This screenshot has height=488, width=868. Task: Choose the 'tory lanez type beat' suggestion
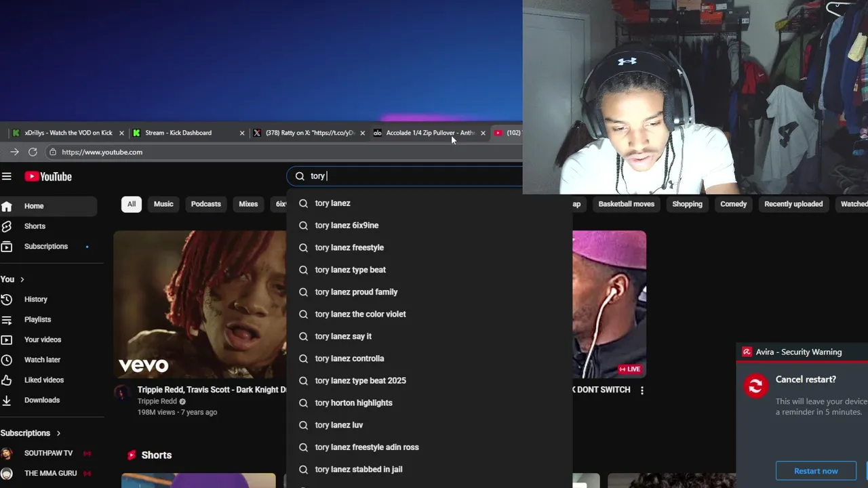tap(429, 270)
